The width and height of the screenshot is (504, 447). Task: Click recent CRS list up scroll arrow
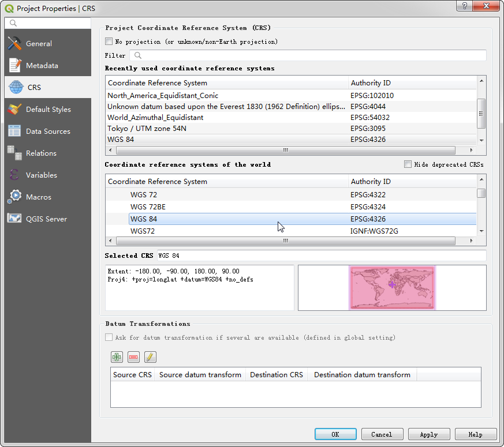pyautogui.click(x=481, y=81)
